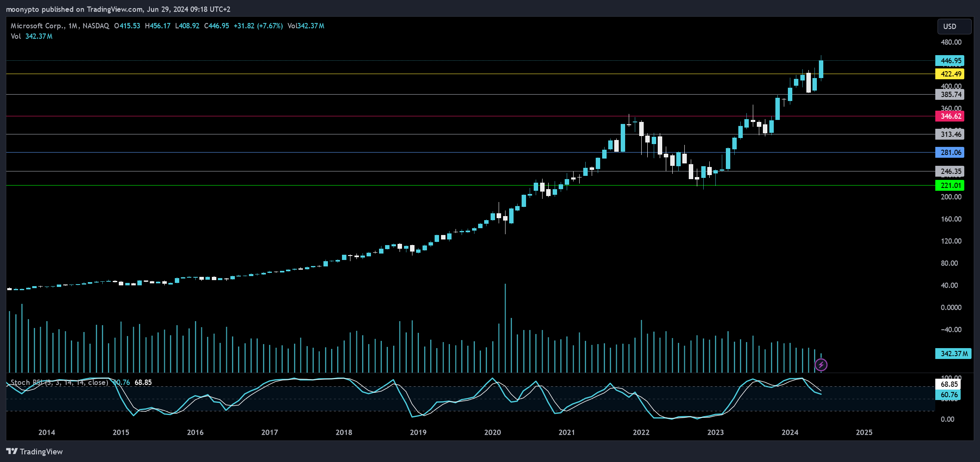Select the gray 313.46 price label
This screenshot has width=980, height=462.
pos(949,134)
